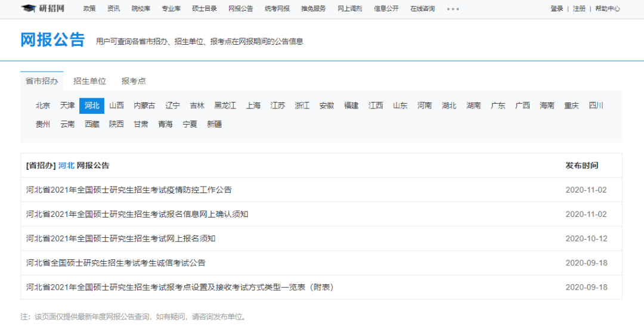Go to 统考网报 in the nav bar
This screenshot has width=644, height=329.
(277, 8)
